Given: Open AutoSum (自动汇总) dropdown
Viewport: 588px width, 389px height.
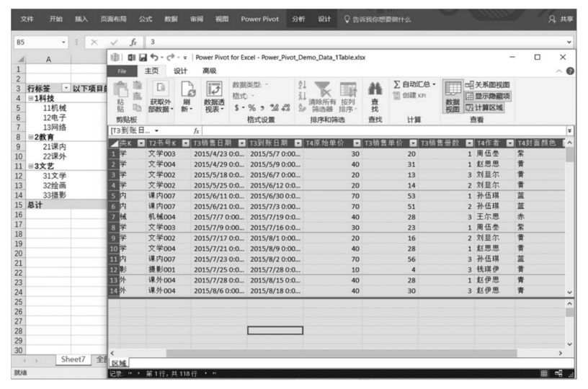Looking at the screenshot, I should (x=414, y=84).
